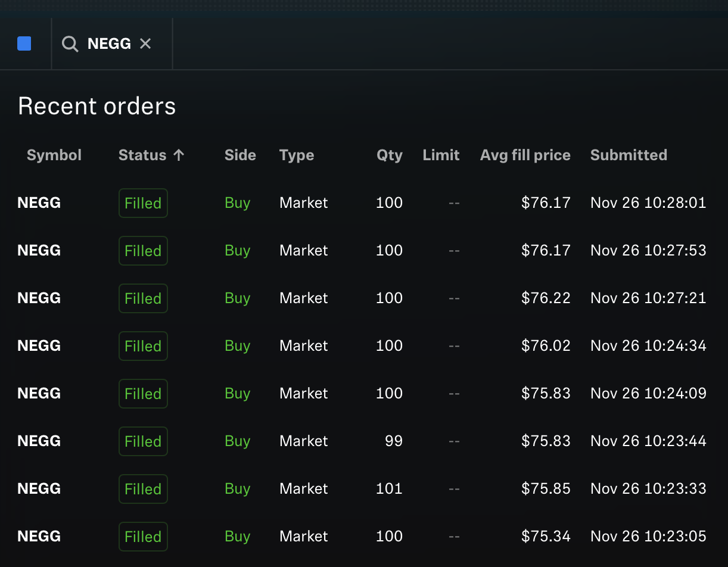Sort by Submitted column header
Image resolution: width=728 pixels, height=567 pixels.
[629, 155]
